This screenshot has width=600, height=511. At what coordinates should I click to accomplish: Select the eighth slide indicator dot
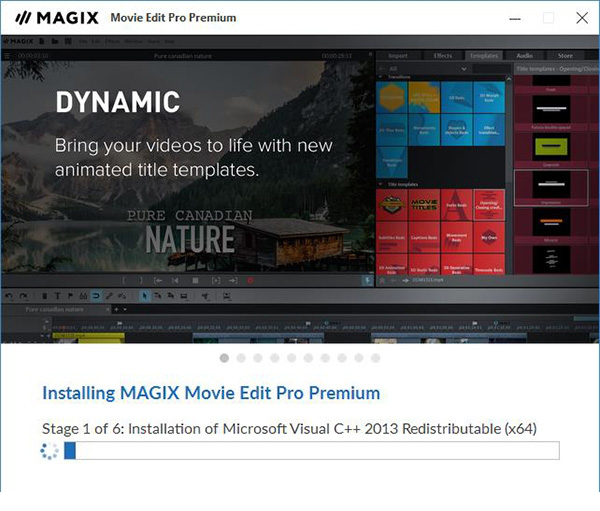[342, 358]
